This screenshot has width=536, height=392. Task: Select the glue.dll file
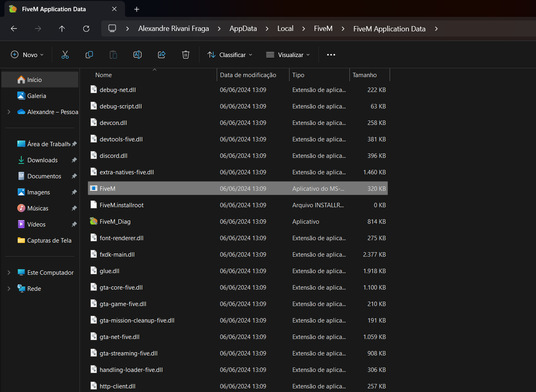tap(238, 271)
